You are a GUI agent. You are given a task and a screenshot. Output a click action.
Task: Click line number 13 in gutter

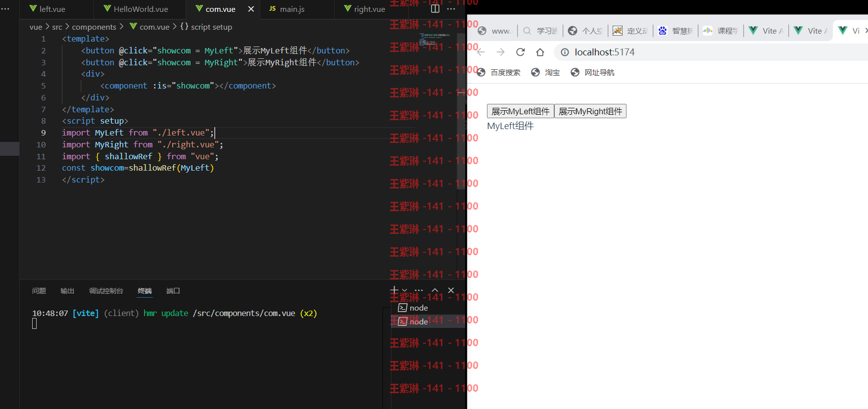(x=41, y=180)
